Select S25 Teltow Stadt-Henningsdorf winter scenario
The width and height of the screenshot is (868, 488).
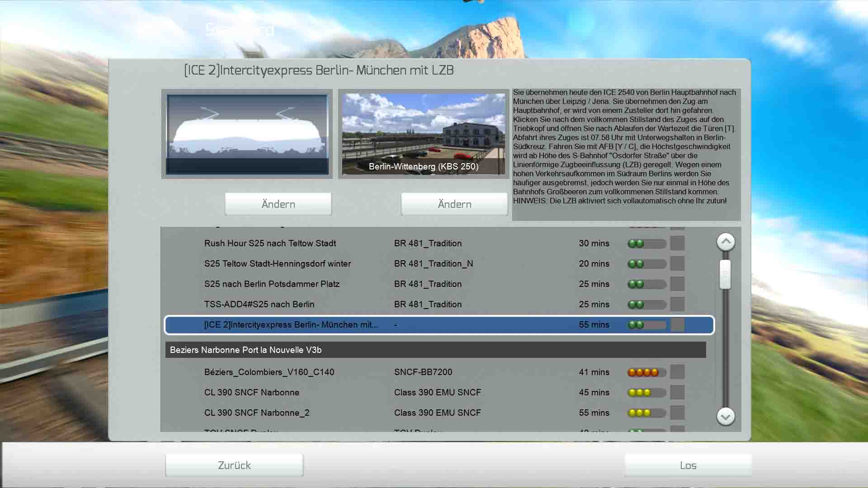278,264
